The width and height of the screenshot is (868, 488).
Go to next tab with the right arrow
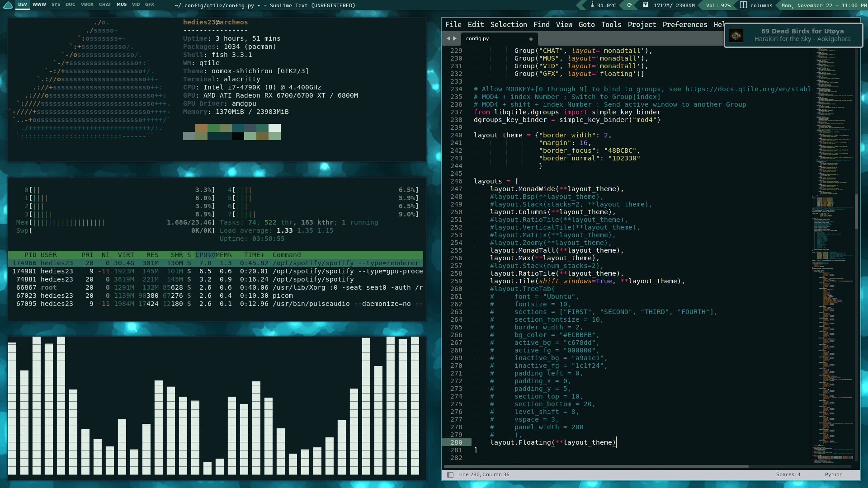tap(455, 38)
